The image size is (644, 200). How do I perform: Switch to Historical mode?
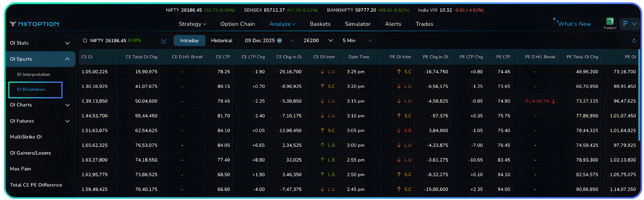pos(222,41)
